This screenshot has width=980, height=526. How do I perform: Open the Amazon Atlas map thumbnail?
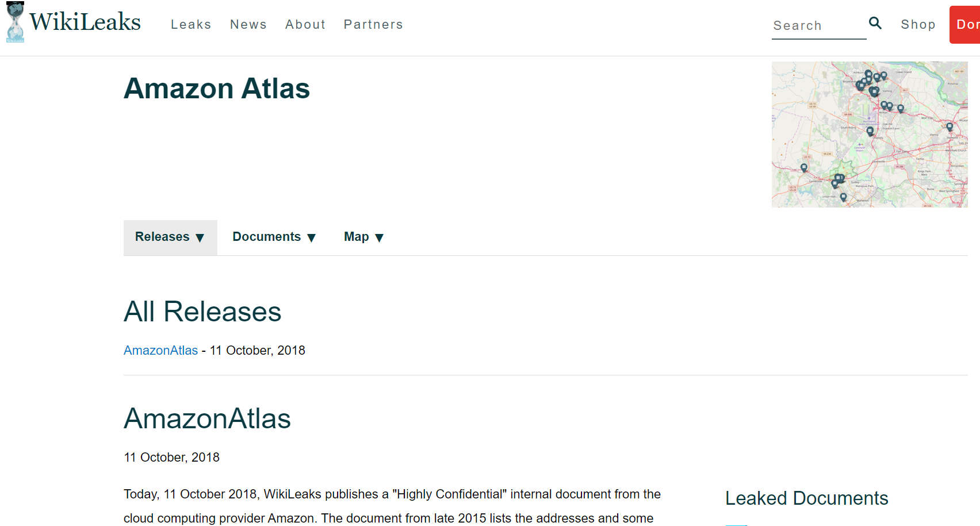(870, 135)
